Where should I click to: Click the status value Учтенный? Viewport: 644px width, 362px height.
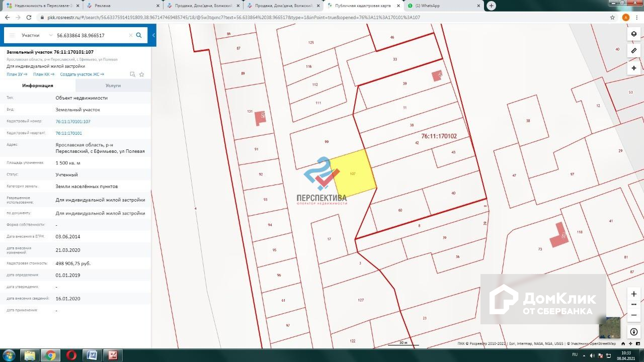coord(66,174)
